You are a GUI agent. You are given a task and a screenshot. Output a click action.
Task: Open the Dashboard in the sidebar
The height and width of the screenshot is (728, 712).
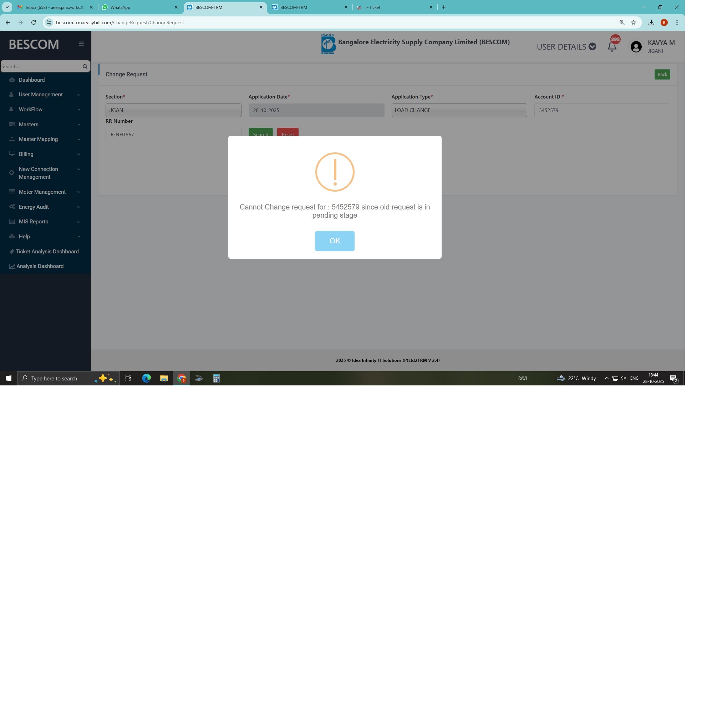tap(32, 80)
